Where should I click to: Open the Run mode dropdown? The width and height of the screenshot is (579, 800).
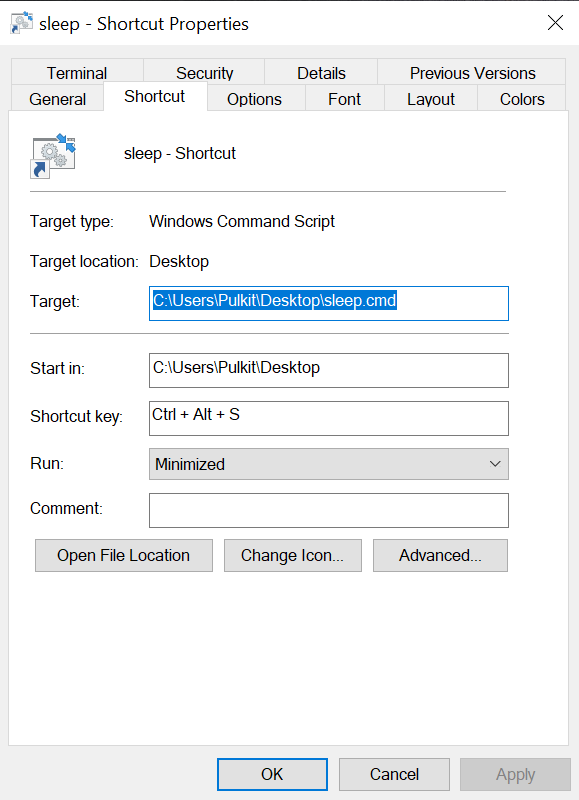[494, 464]
